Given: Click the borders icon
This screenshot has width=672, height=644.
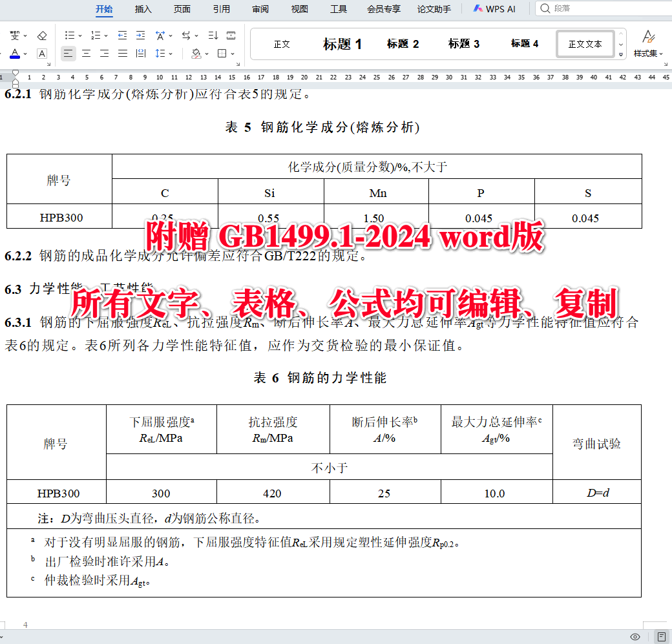Looking at the screenshot, I should click(x=222, y=54).
